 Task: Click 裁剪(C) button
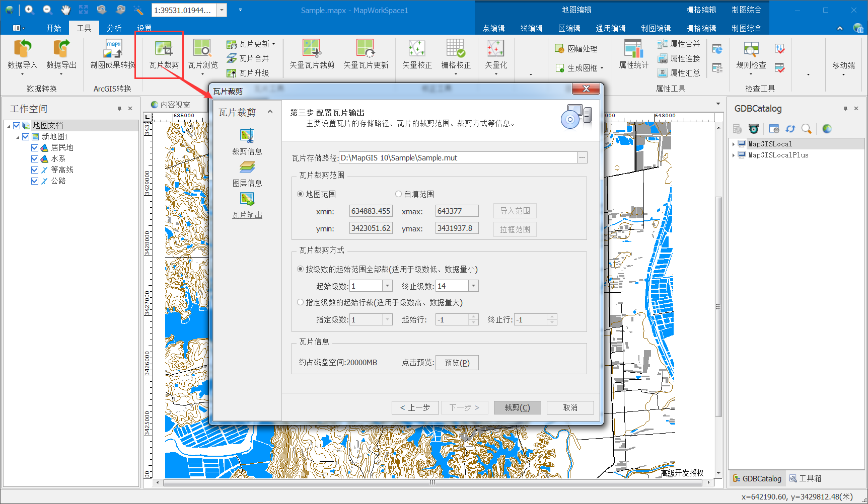click(518, 407)
